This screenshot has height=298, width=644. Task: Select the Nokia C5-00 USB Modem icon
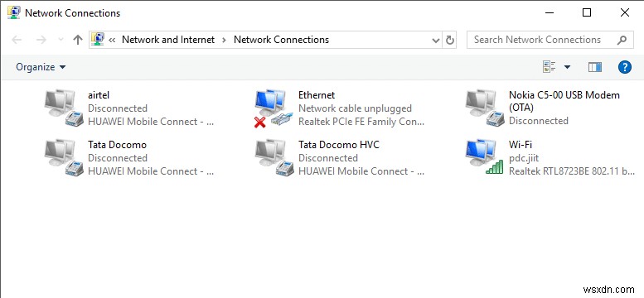pyautogui.click(x=485, y=108)
